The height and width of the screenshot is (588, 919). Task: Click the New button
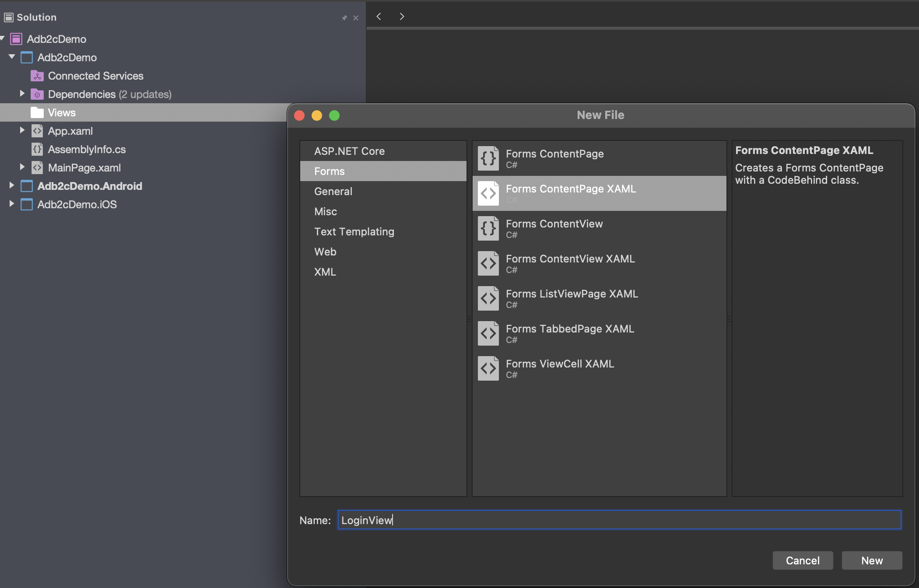(872, 560)
